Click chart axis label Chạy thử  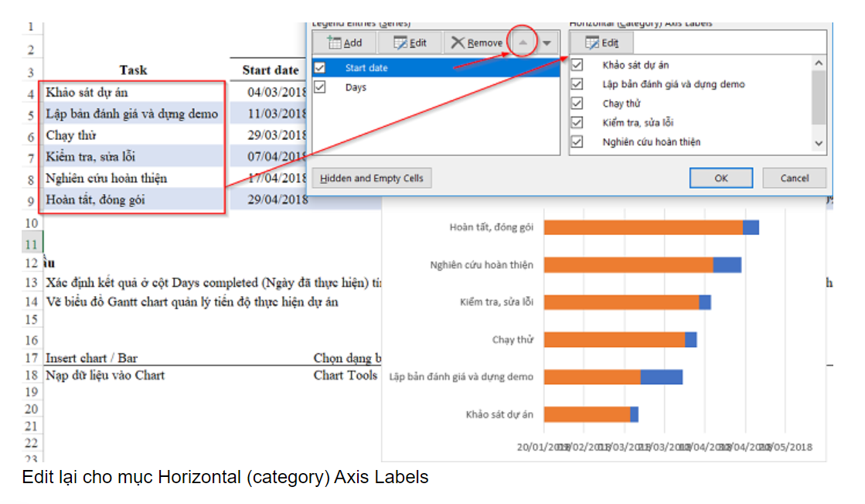pyautogui.click(x=513, y=339)
